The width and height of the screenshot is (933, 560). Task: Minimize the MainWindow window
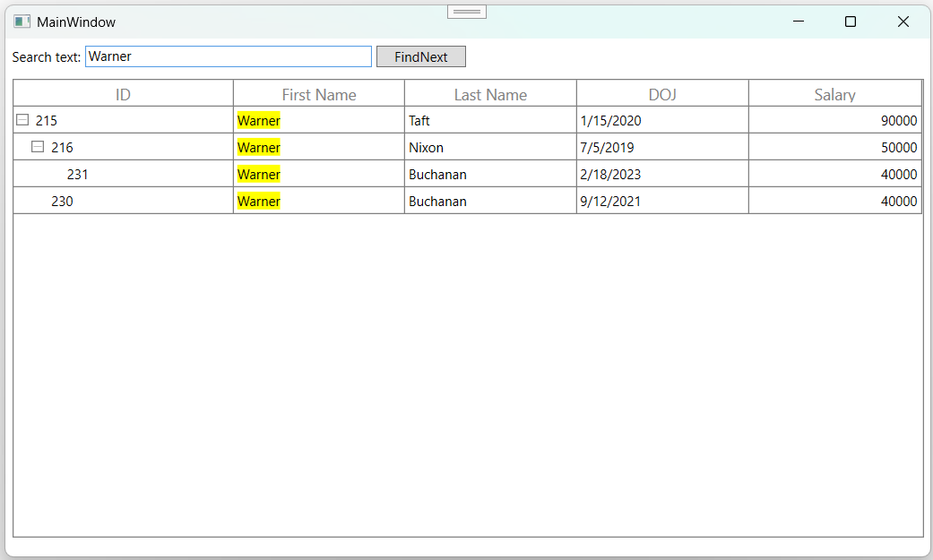point(799,22)
